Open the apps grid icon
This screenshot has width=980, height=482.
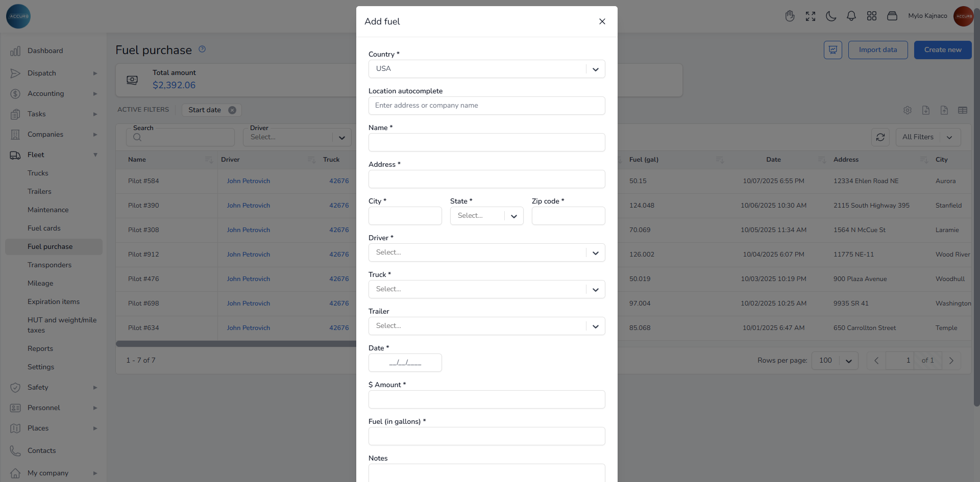click(x=871, y=16)
